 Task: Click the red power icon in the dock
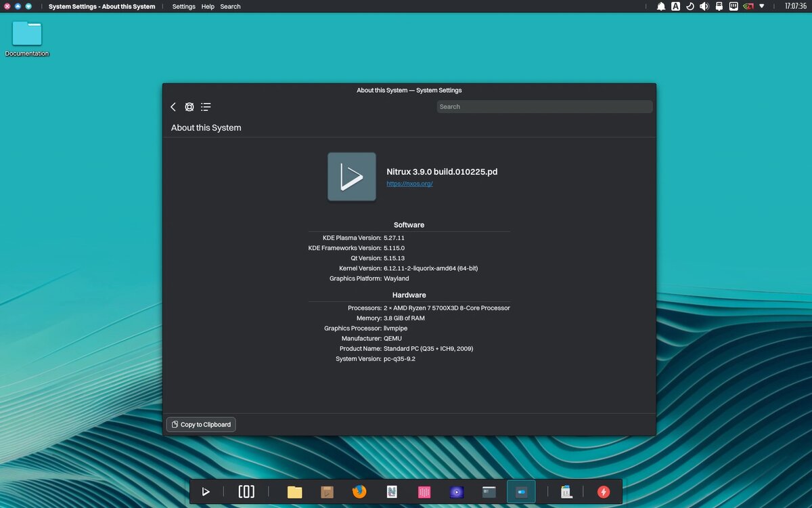pyautogui.click(x=604, y=491)
